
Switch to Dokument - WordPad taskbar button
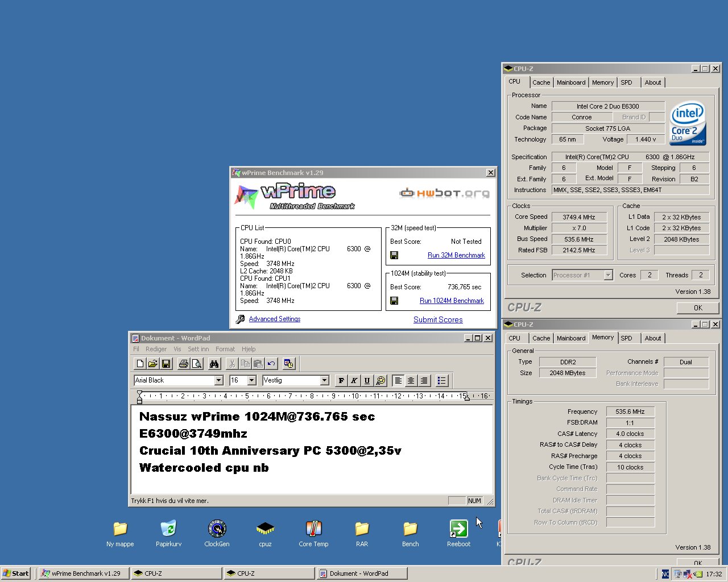point(361,573)
